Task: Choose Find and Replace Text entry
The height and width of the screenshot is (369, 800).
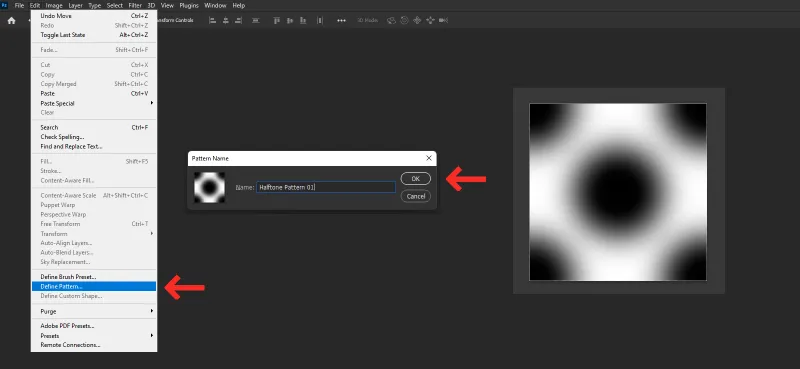Action: pyautogui.click(x=94, y=146)
